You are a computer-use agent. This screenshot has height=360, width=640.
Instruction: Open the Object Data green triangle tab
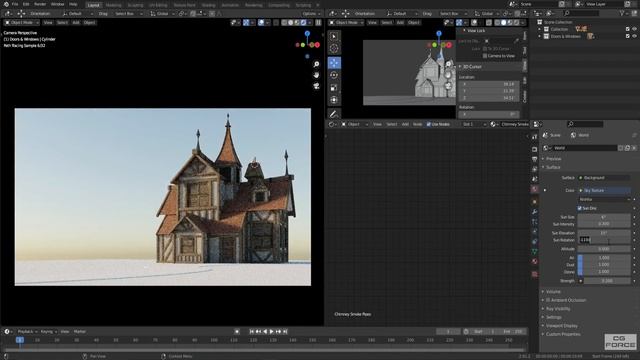(534, 251)
